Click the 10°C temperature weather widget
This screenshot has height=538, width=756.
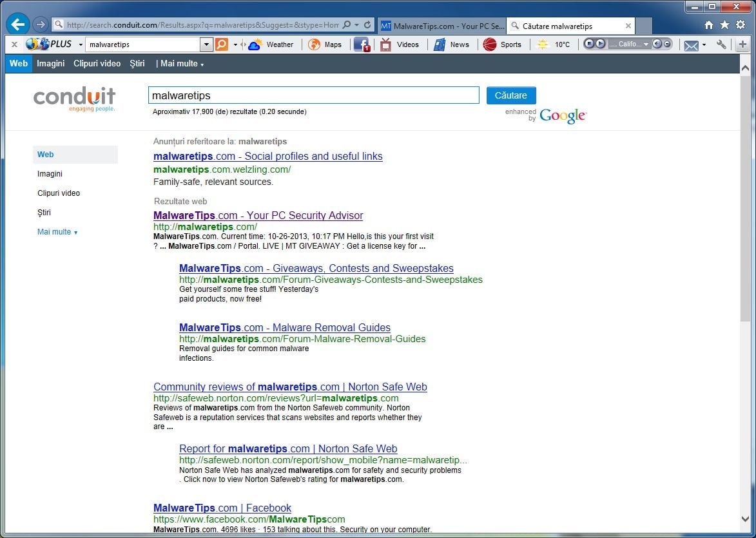coord(554,44)
